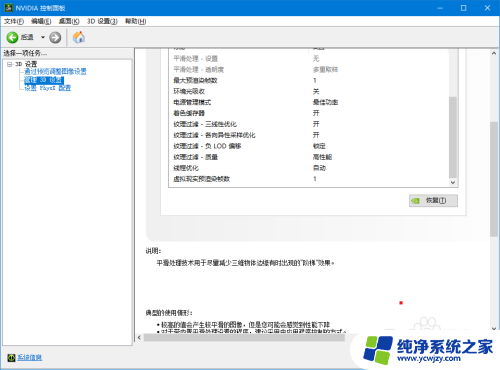Open the 着色缓存器 value 开
The height and width of the screenshot is (370, 500).
pos(316,113)
